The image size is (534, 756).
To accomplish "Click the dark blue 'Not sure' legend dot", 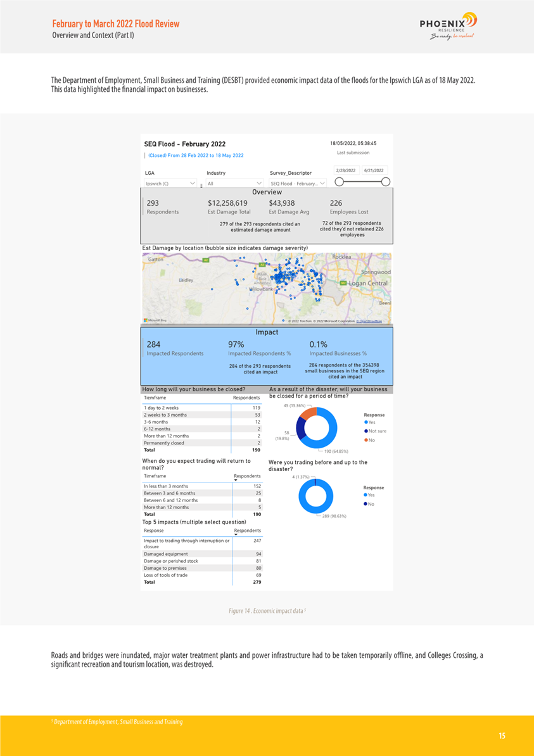I will (x=366, y=431).
